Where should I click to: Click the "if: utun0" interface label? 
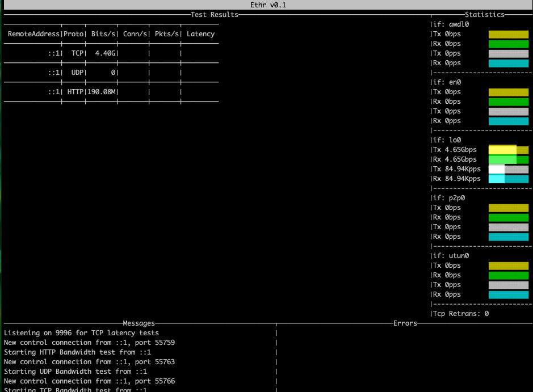pos(451,256)
